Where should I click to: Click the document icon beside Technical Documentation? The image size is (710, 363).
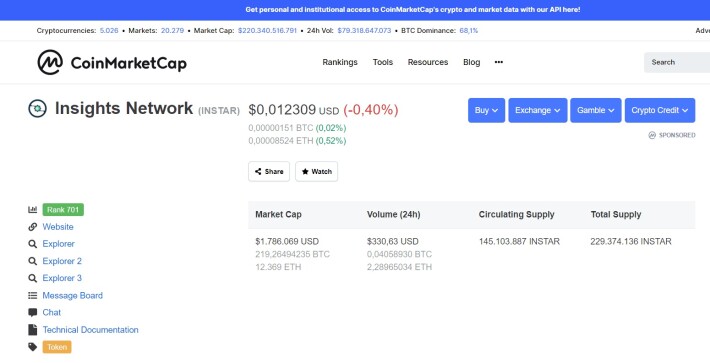pos(33,330)
